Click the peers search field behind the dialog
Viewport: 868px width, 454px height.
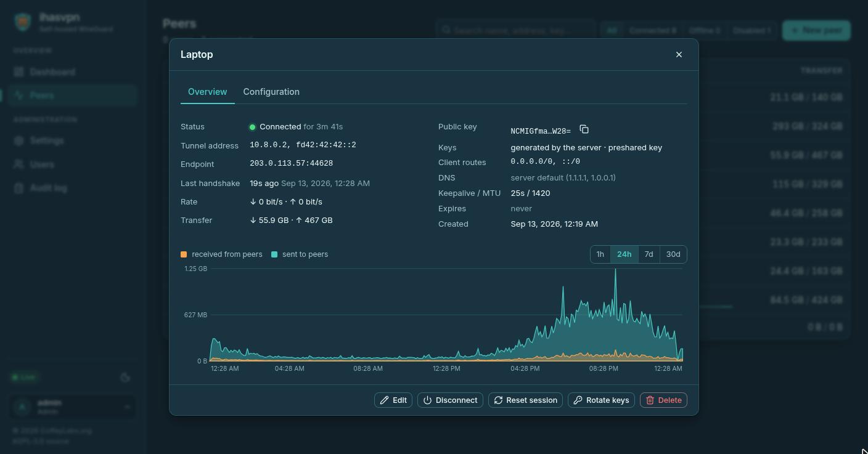click(x=516, y=30)
